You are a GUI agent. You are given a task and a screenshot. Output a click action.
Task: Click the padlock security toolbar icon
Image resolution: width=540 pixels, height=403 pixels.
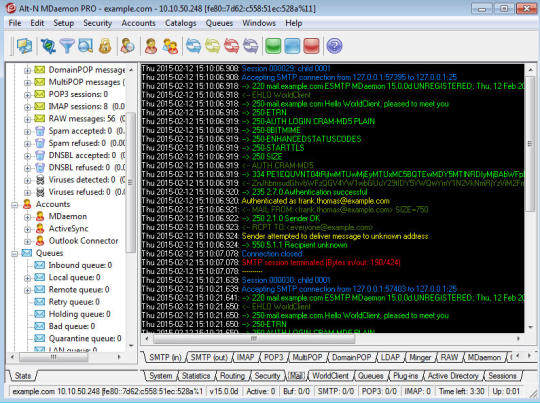pos(105,46)
